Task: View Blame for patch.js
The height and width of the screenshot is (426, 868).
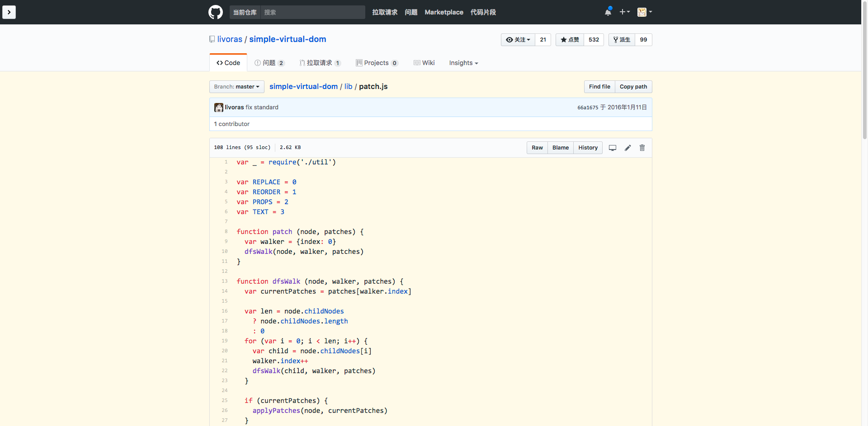Action: [560, 148]
